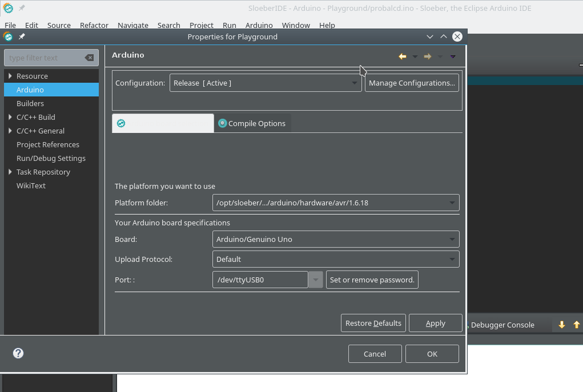
Task: Select C/C++ Build in the properties tree
Action: (x=36, y=117)
